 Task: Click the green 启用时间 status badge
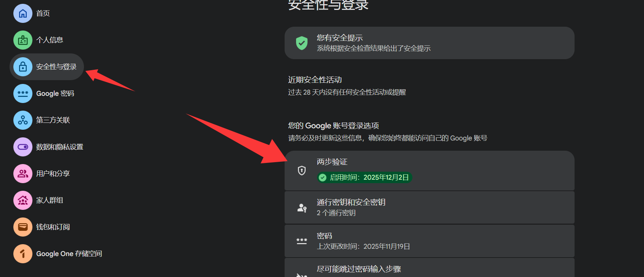(x=364, y=177)
